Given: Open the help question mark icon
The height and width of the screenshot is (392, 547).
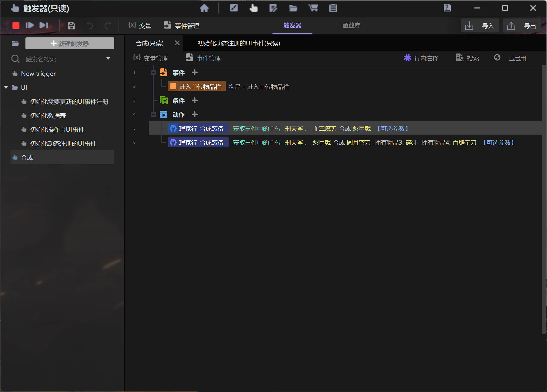Looking at the screenshot, I should click(x=447, y=8).
